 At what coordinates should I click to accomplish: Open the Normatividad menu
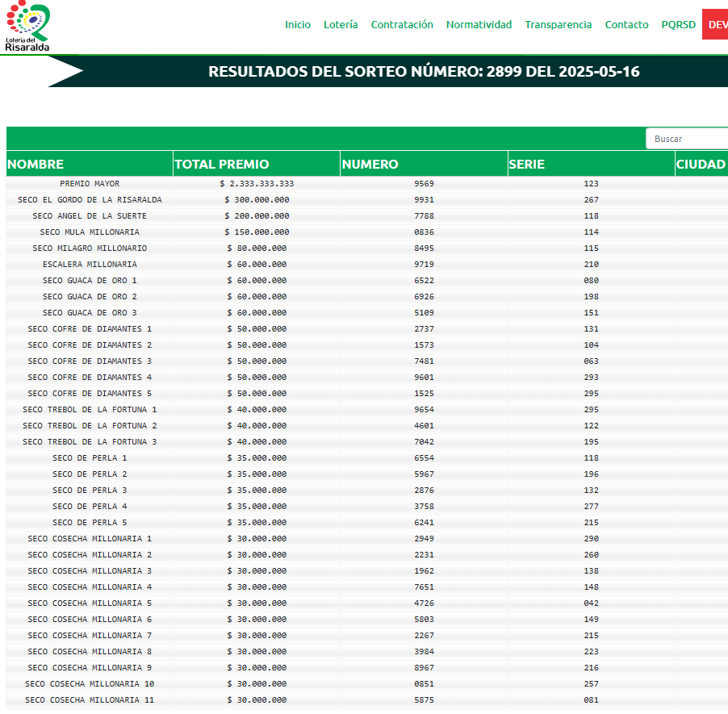tap(479, 24)
